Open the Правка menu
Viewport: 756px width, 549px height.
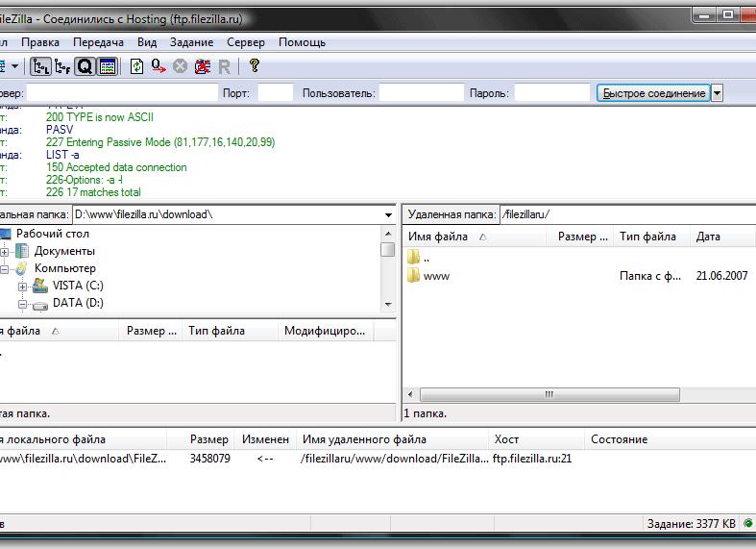(40, 42)
